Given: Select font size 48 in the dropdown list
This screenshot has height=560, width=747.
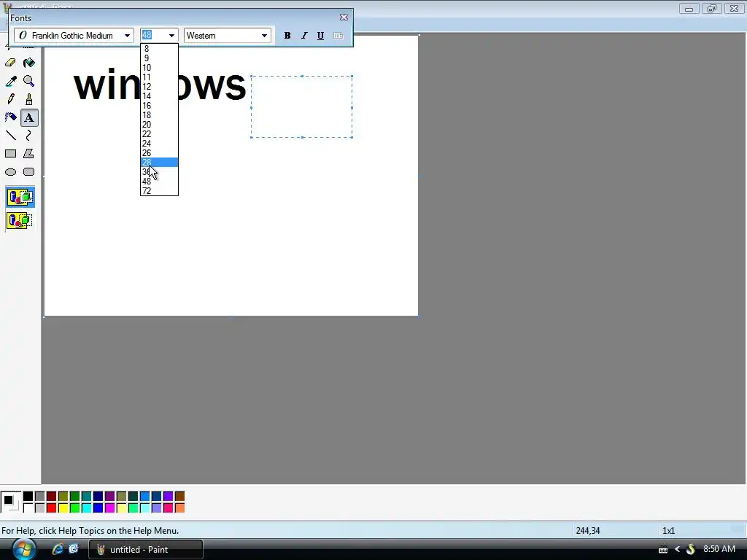Looking at the screenshot, I should tap(159, 182).
